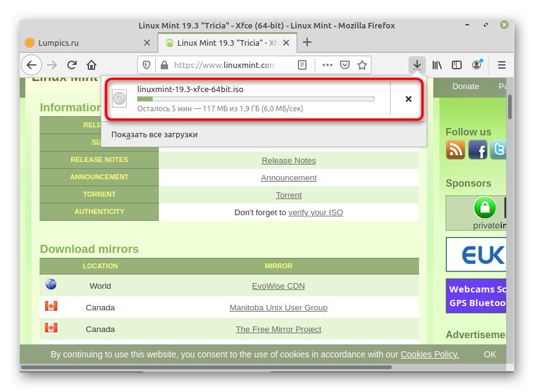This screenshot has width=534, height=392.
Task: Open a new tab with plus
Action: click(307, 42)
